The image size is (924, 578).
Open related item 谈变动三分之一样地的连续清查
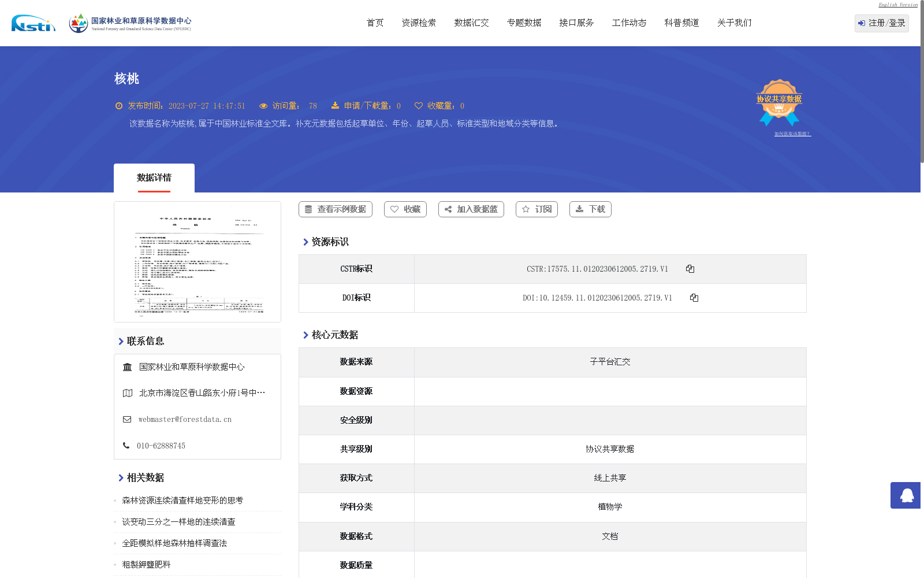click(178, 522)
